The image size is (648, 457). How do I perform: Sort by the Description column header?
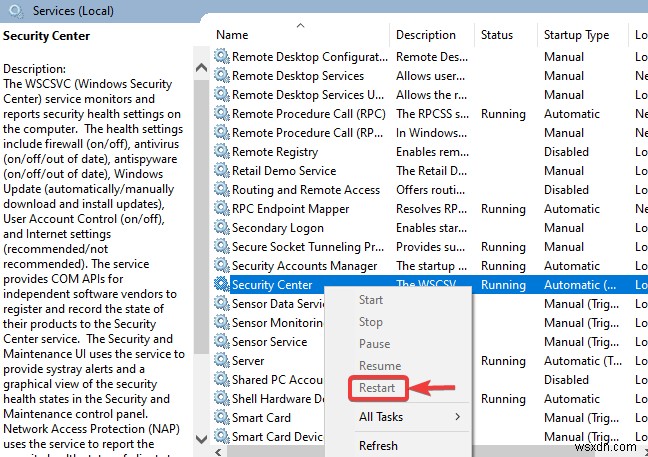tap(426, 35)
